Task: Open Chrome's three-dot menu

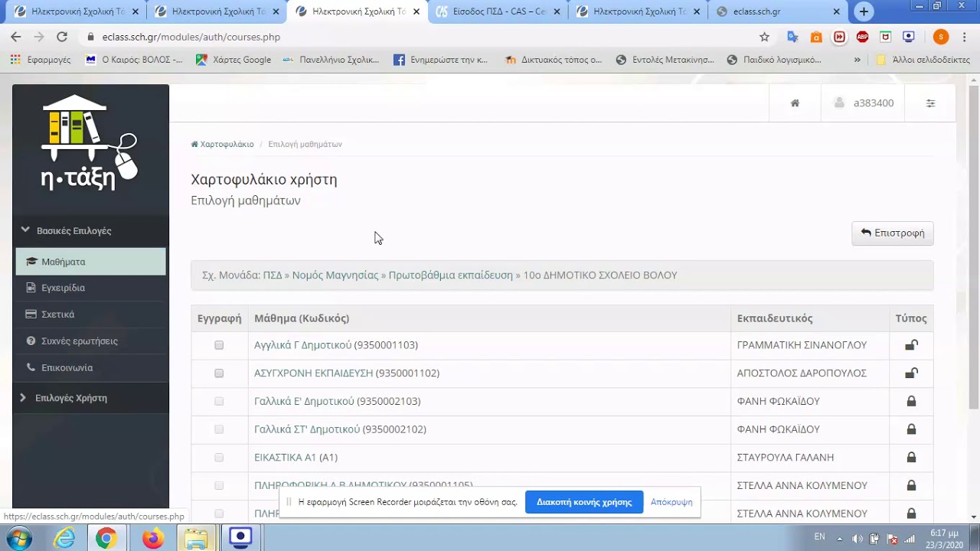Action: coord(965,37)
